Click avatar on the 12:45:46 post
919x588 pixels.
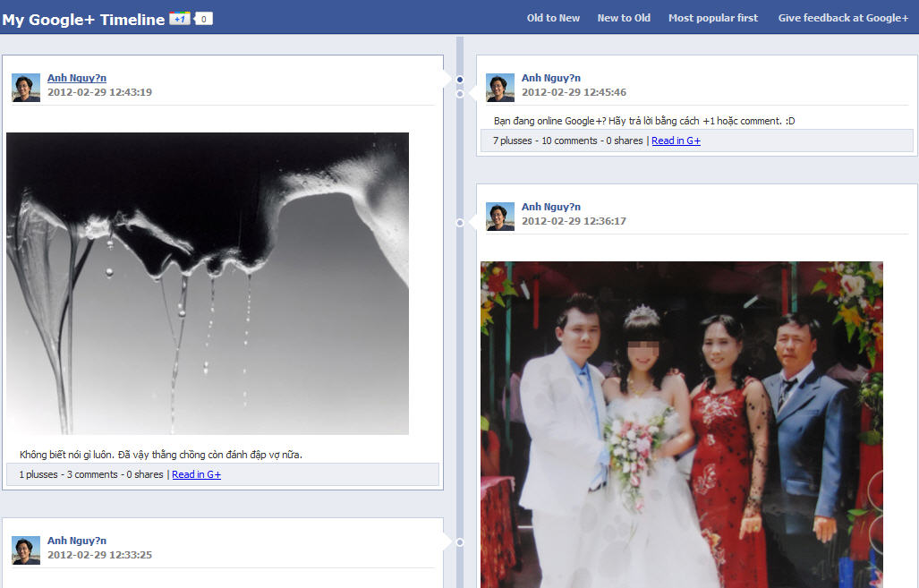click(x=500, y=88)
